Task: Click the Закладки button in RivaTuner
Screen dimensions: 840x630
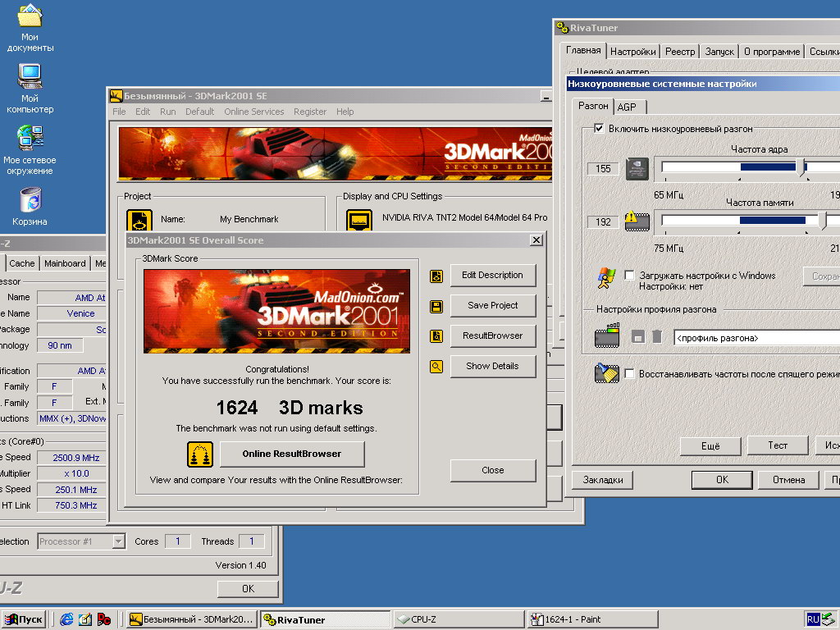Action: pyautogui.click(x=603, y=480)
